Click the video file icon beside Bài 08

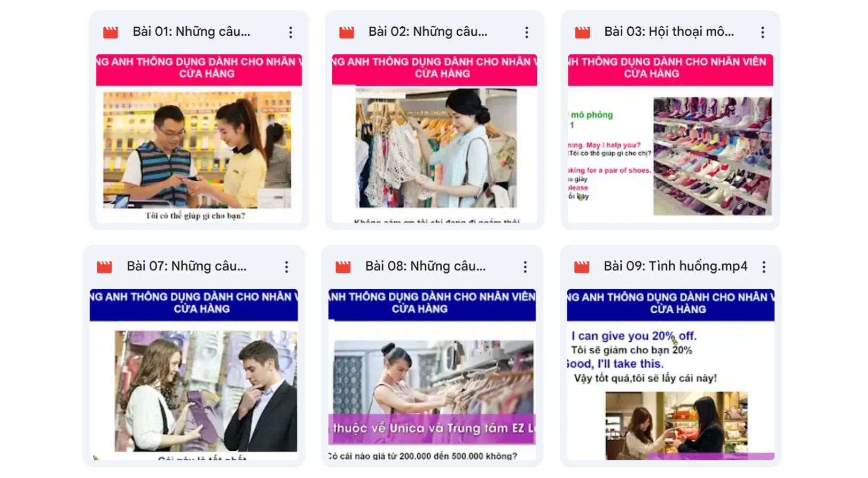[343, 267]
